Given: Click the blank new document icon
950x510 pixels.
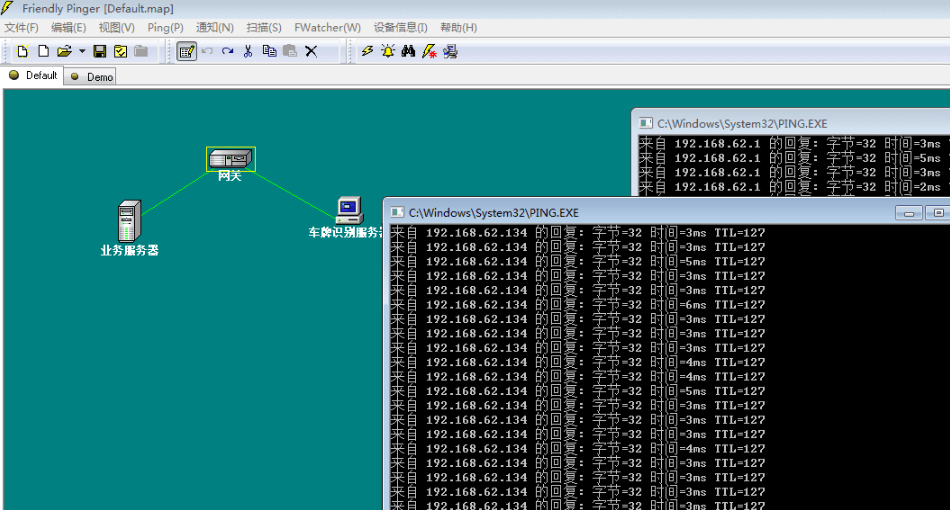Looking at the screenshot, I should click(x=43, y=51).
